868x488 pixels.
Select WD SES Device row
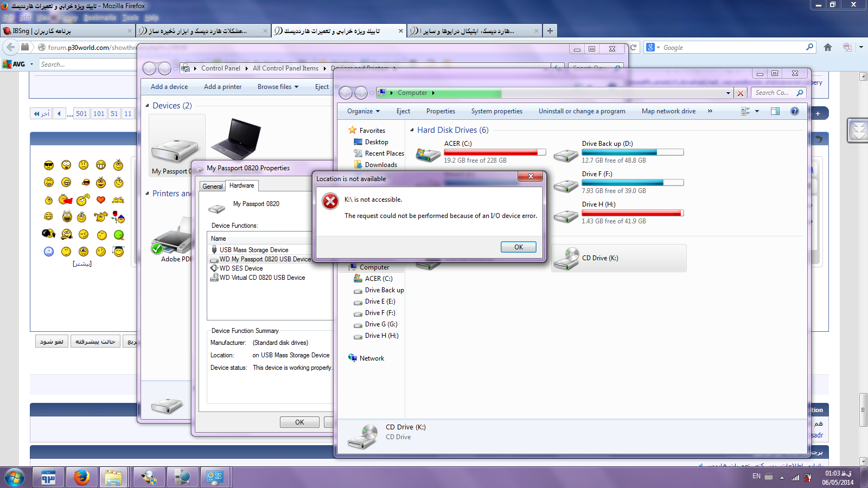coord(241,268)
